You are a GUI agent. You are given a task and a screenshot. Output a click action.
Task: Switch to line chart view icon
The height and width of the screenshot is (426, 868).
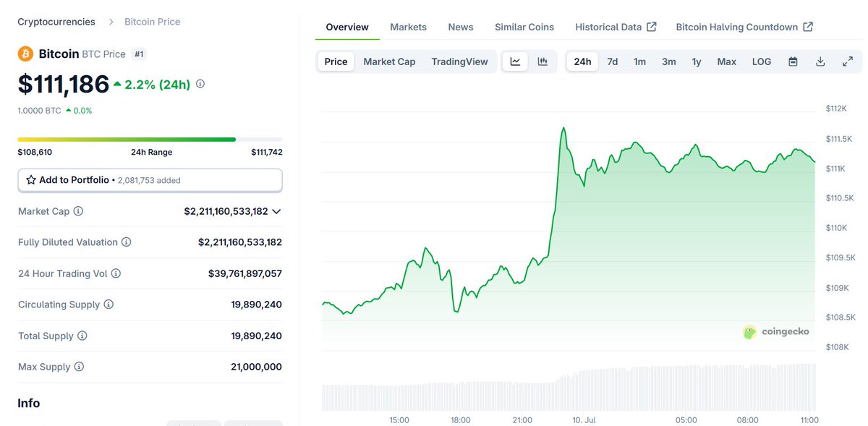515,61
